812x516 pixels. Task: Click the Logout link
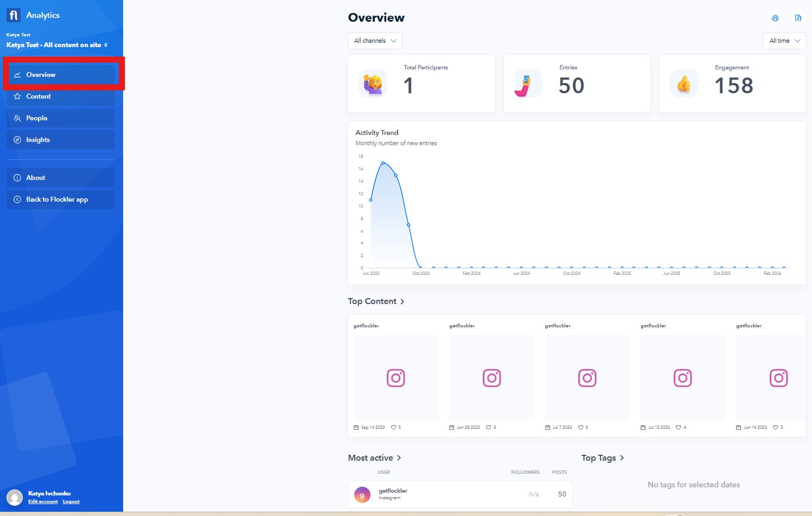[x=71, y=502]
